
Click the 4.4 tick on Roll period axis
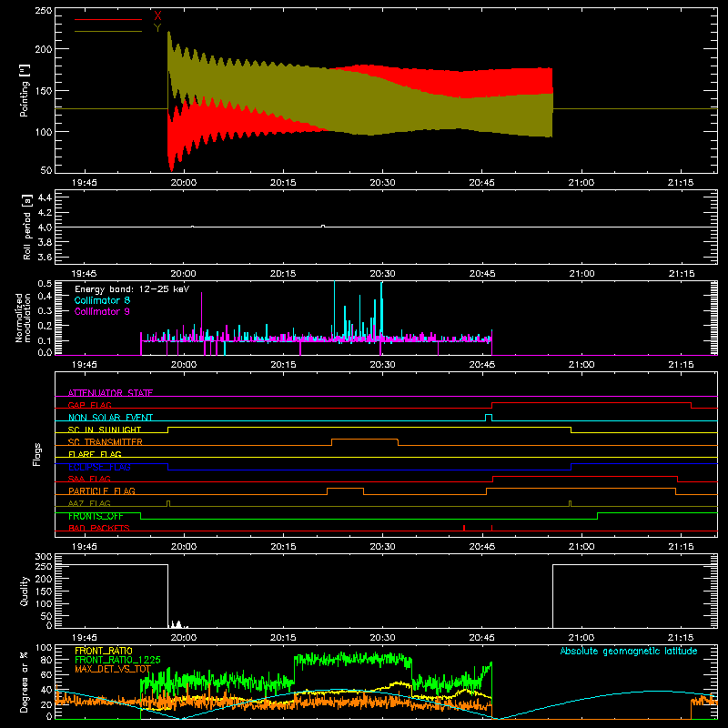(x=45, y=197)
